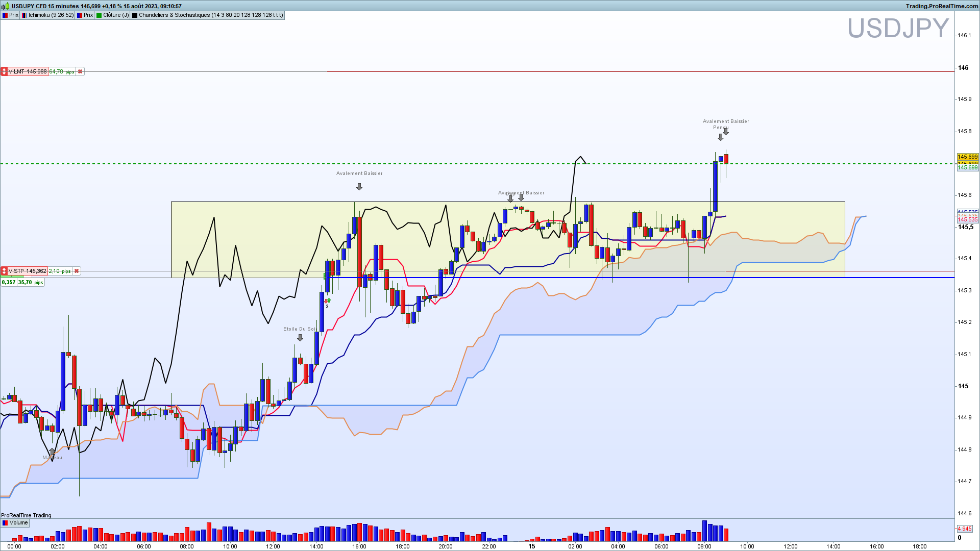Click the Marteau pattern arrow marker
980x551 pixels.
[52, 452]
